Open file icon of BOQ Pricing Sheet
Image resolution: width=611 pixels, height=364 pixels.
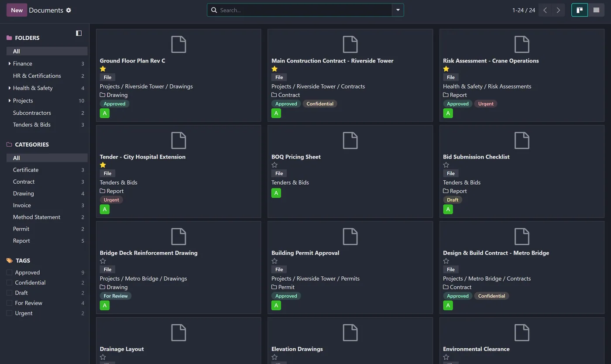coord(350,141)
